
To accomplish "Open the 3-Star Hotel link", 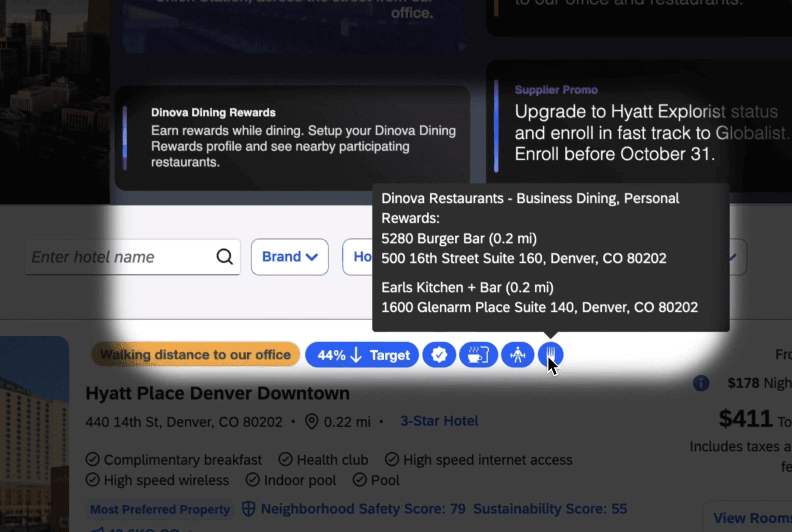I will click(x=439, y=421).
